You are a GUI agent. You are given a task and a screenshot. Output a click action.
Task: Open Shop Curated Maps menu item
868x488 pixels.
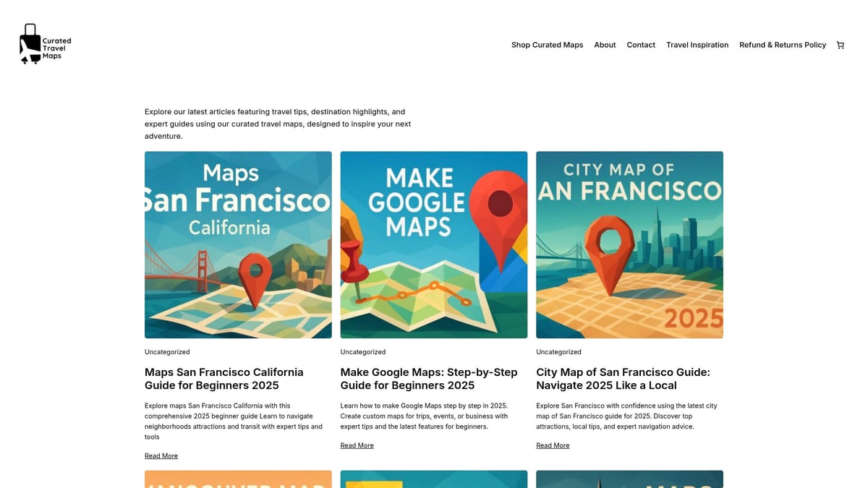(x=547, y=45)
